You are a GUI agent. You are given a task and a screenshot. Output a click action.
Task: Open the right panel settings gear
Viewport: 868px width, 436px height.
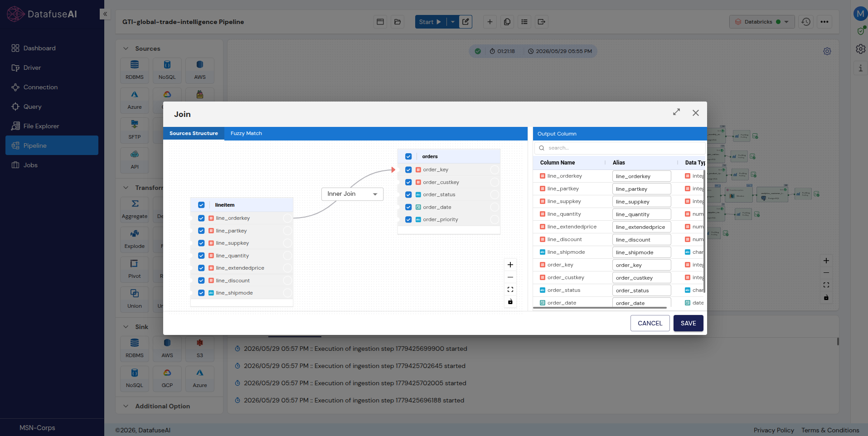point(860,49)
